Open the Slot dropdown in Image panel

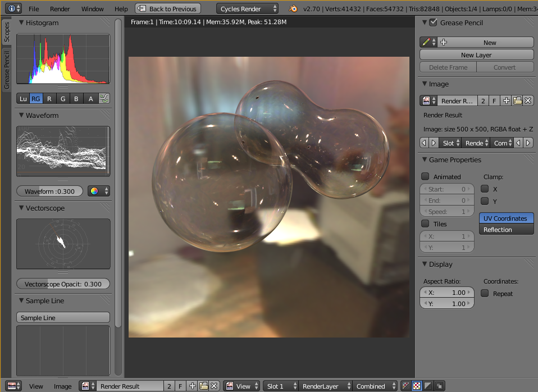[450, 143]
